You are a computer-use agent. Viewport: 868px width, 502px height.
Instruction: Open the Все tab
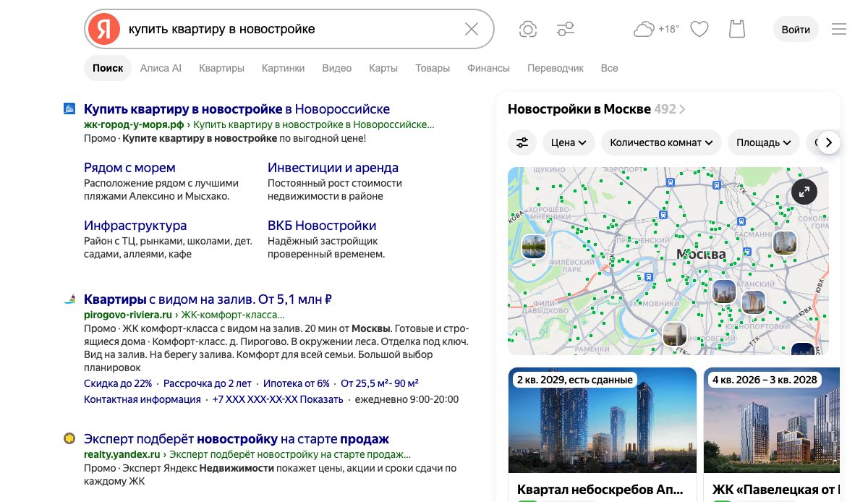(x=609, y=68)
